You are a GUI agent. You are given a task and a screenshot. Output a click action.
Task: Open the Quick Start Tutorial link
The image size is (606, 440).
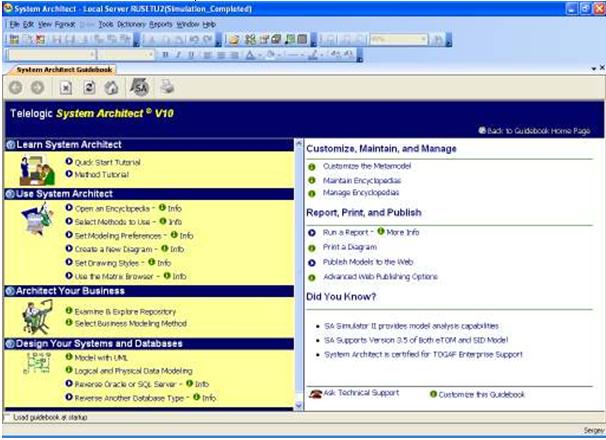(107, 162)
